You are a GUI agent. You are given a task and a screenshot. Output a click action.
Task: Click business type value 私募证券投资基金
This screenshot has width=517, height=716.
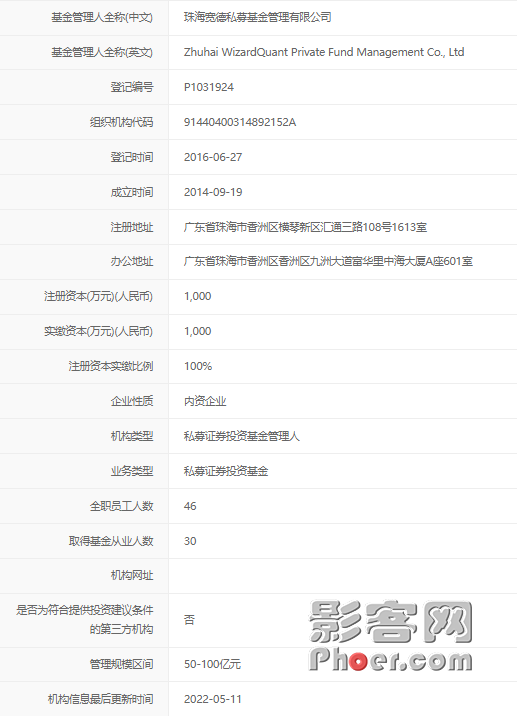pyautogui.click(x=226, y=471)
